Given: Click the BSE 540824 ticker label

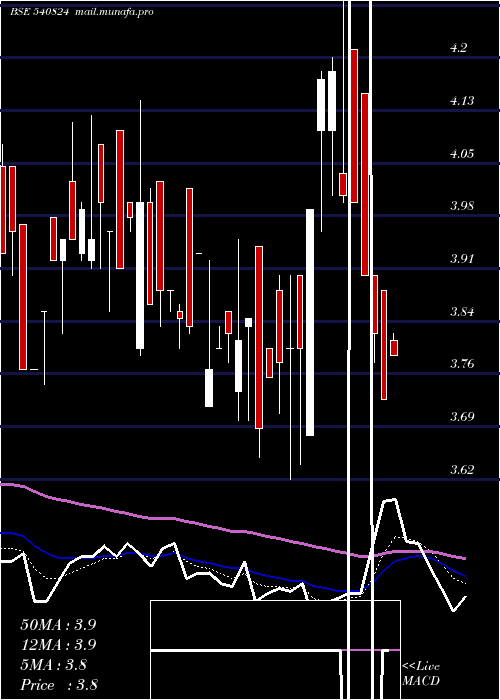Looking at the screenshot, I should click(39, 12).
